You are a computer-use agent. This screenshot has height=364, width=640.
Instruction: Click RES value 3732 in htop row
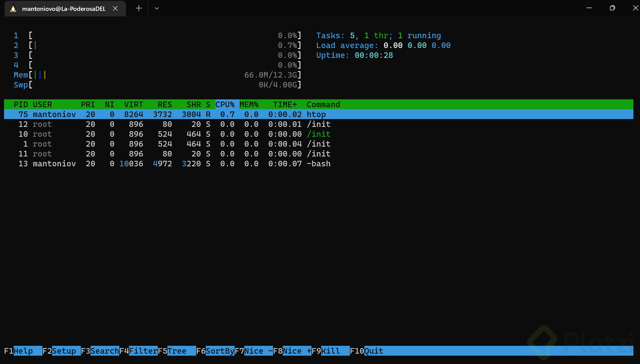click(162, 114)
